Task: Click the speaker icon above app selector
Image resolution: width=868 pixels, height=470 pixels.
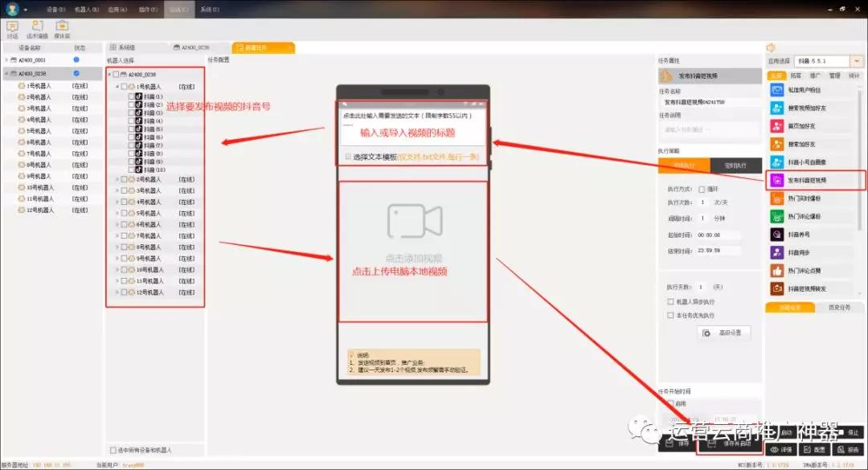Action: [x=771, y=48]
